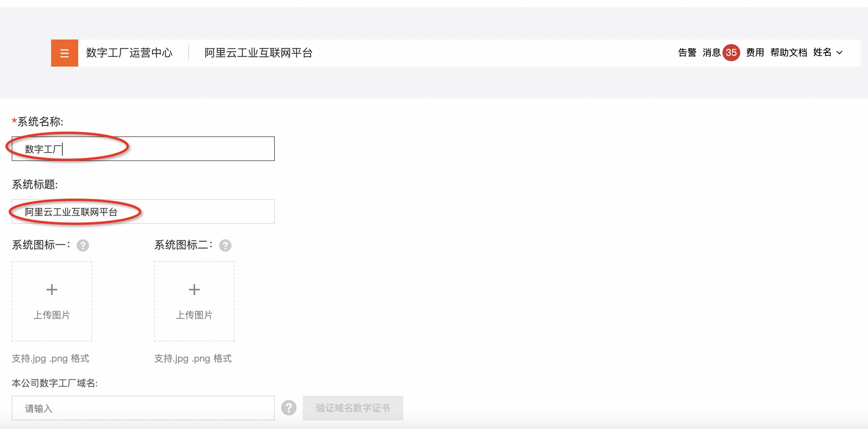Expand the 姓名 account dropdown

pos(828,53)
